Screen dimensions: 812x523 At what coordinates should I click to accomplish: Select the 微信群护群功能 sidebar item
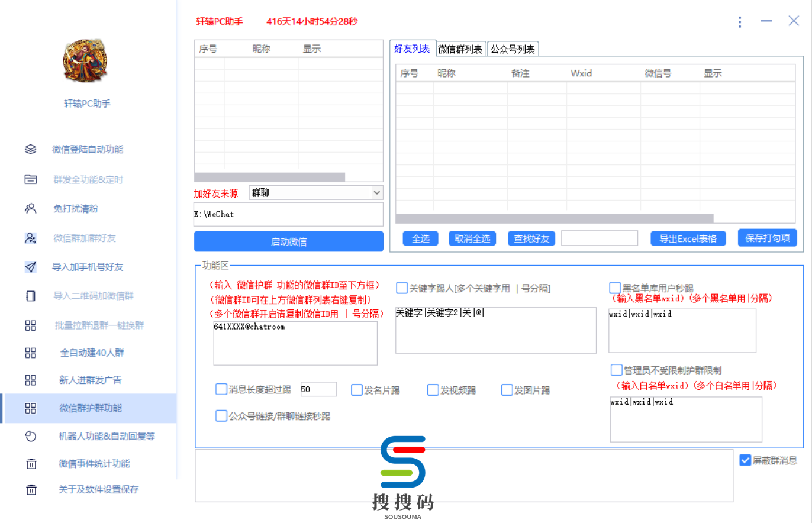pos(89,408)
